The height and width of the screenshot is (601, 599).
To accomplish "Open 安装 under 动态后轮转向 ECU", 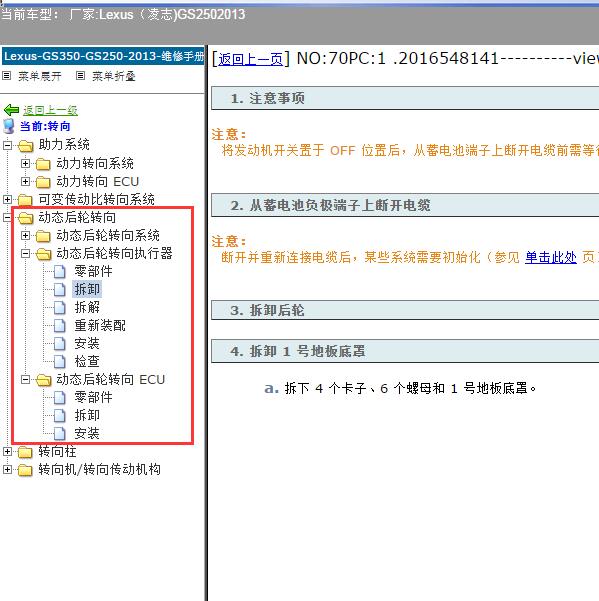I will tap(87, 434).
